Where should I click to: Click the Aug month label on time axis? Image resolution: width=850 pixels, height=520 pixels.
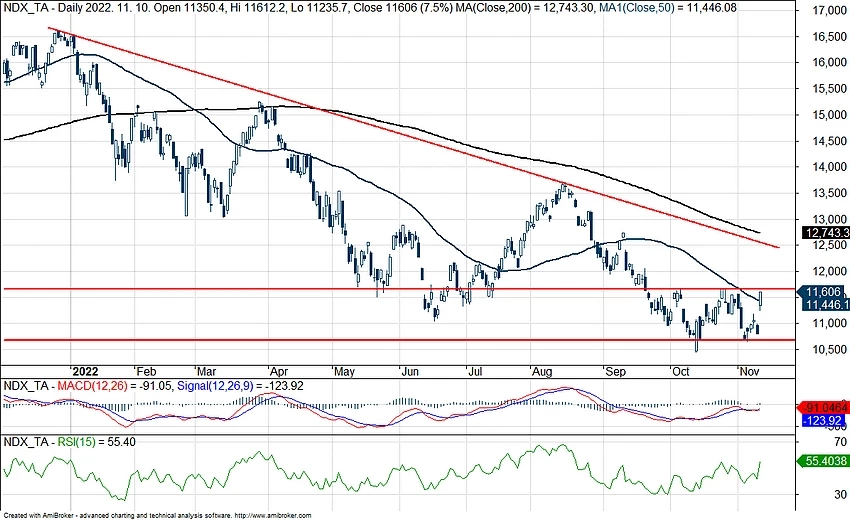tap(542, 371)
